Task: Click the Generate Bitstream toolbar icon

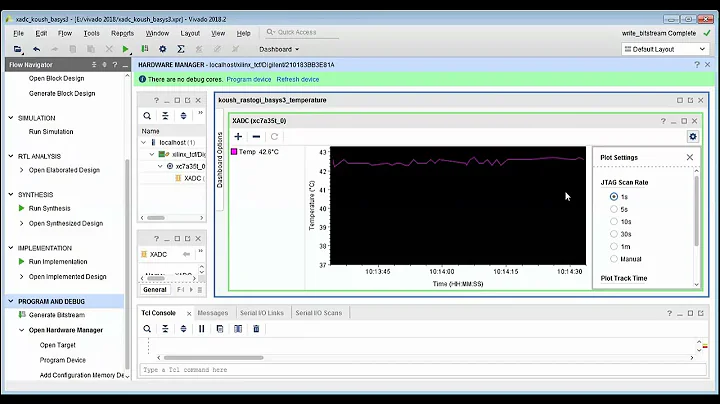Action: [145, 49]
